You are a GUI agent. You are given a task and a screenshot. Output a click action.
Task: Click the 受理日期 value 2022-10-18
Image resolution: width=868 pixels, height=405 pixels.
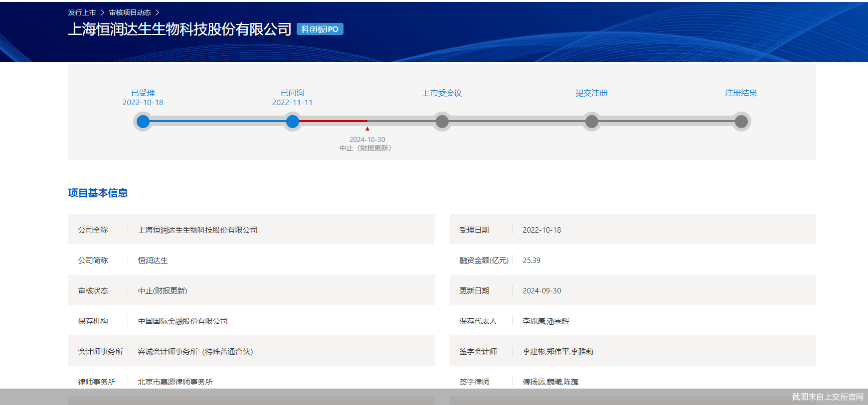(x=542, y=230)
